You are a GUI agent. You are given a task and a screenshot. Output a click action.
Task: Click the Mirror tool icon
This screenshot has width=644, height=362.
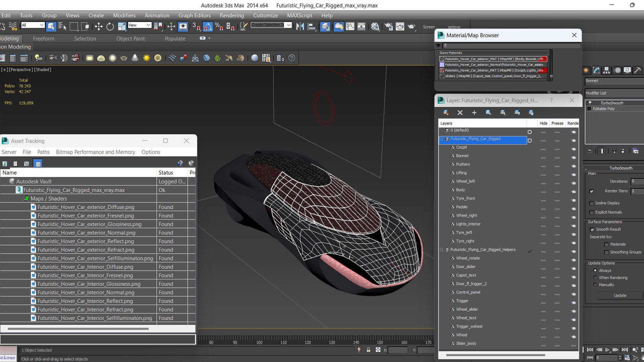coord(300,26)
